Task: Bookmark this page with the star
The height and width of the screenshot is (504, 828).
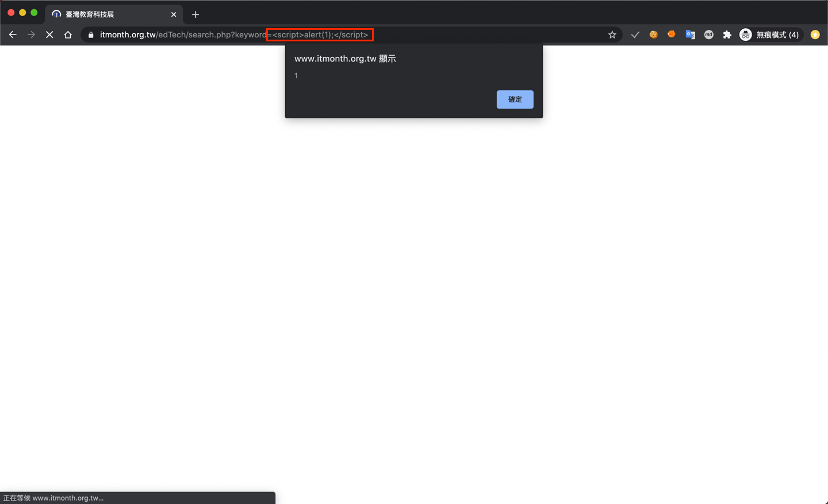Action: [x=612, y=35]
